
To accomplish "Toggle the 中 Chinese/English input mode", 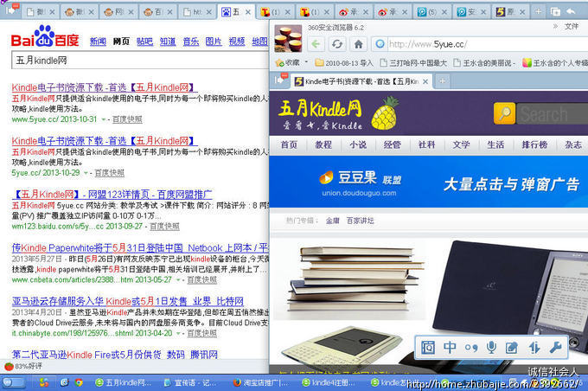I will (x=450, y=348).
